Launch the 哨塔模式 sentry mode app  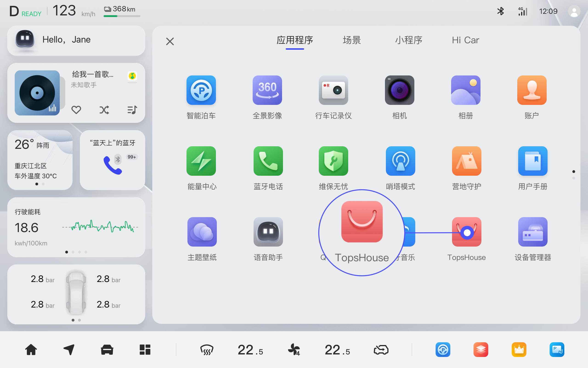click(x=400, y=161)
